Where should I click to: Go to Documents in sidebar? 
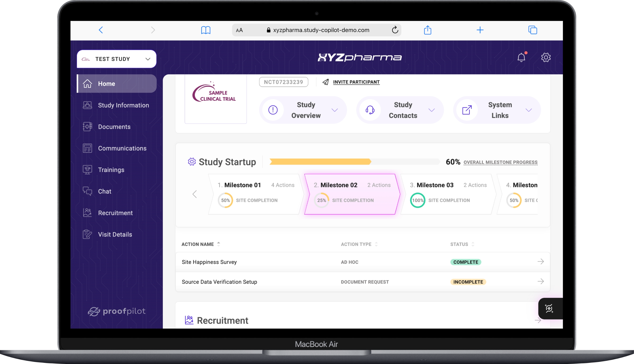[x=114, y=127]
